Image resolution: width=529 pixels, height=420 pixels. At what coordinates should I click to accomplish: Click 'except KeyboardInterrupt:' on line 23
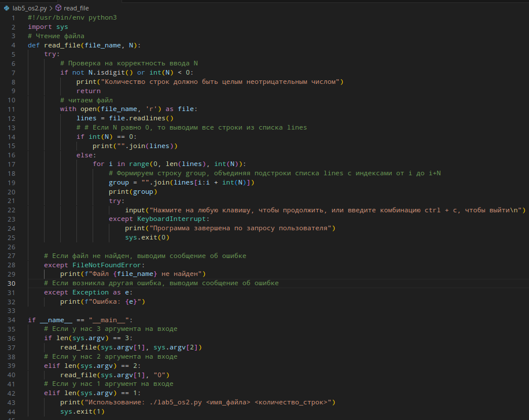[159, 219]
